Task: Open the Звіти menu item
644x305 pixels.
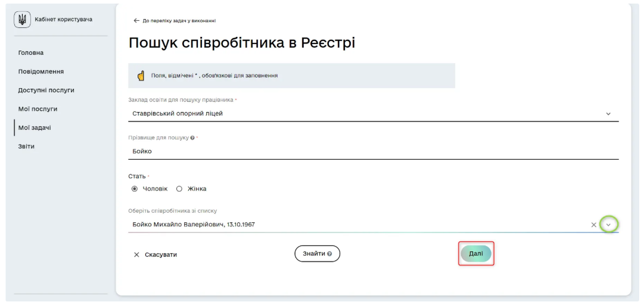Action: (x=27, y=146)
